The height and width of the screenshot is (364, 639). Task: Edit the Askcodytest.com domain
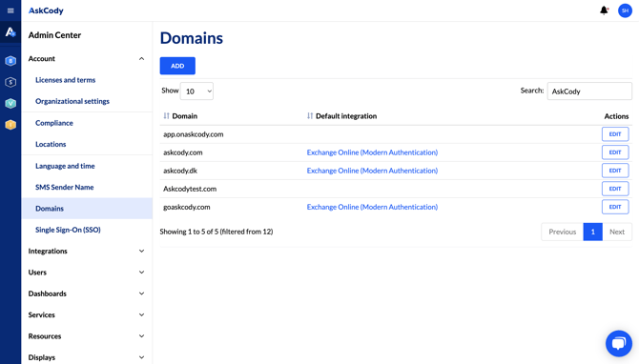click(615, 189)
